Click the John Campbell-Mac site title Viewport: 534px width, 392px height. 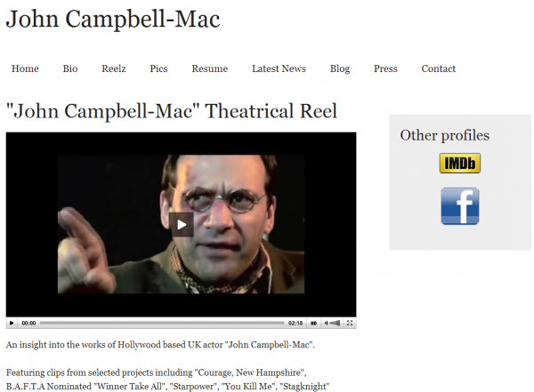pos(113,20)
